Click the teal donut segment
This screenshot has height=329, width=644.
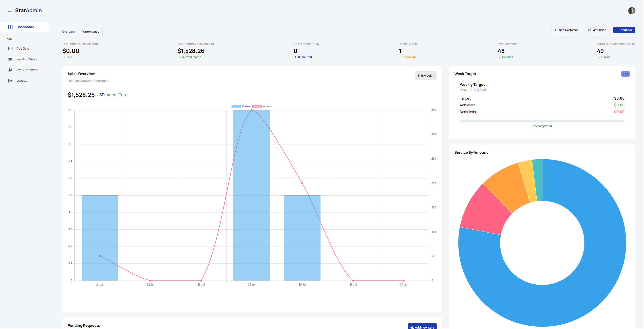click(538, 180)
